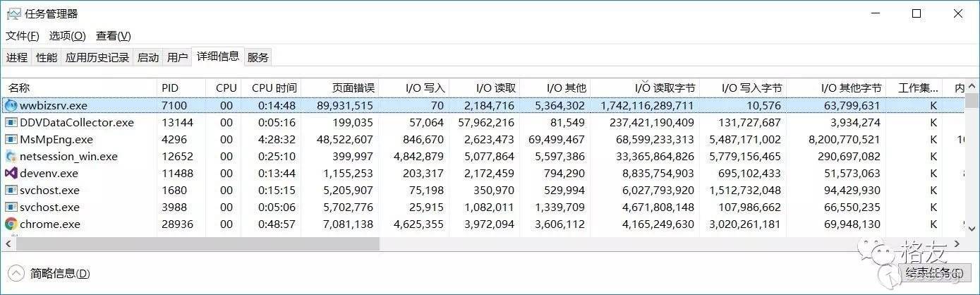Click the svchost.exe icon for PID 1680
The height and width of the screenshot is (295, 980).
pos(11,191)
